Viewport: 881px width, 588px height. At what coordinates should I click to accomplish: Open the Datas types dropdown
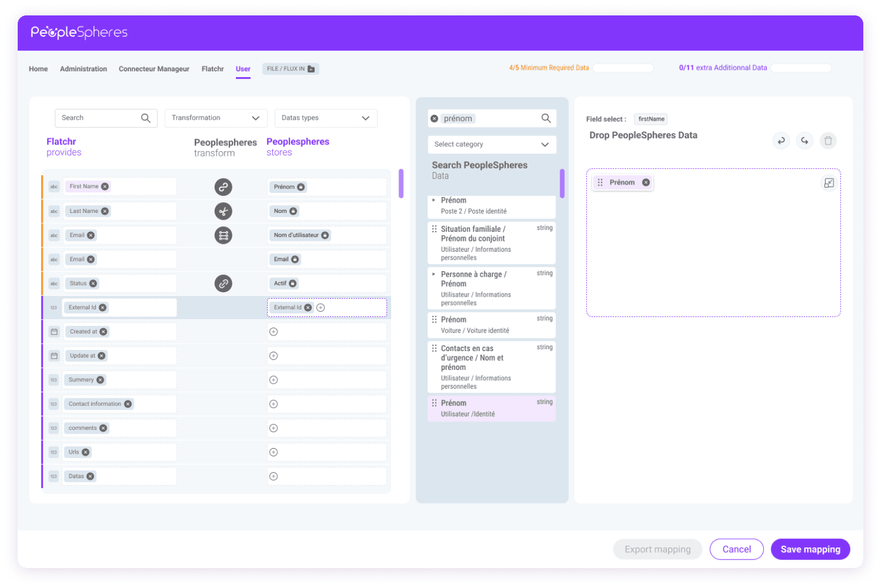[326, 118]
